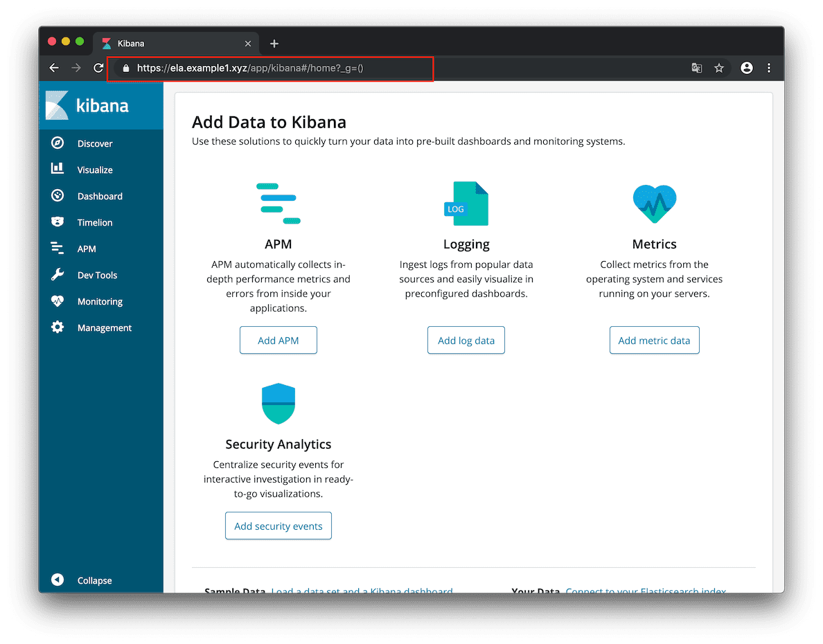Click the APM illustration icon
823x644 pixels.
point(278,204)
